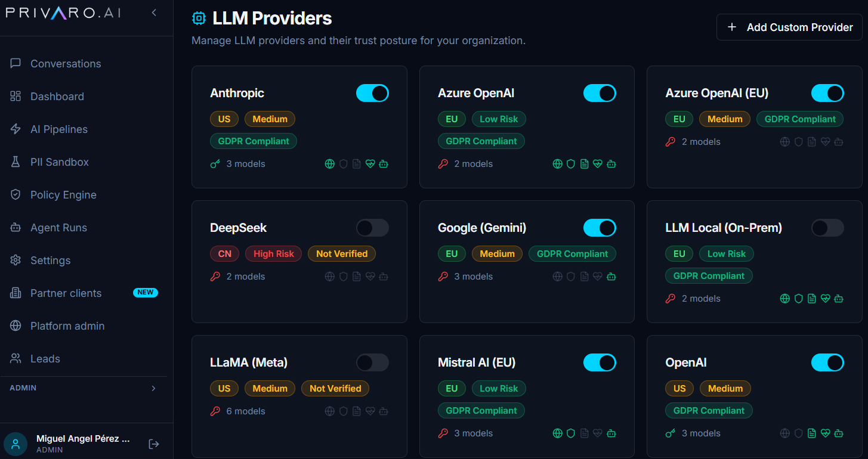Click the shield icon on the Azure OpenAI card
The width and height of the screenshot is (868, 459).
pyautogui.click(x=571, y=164)
